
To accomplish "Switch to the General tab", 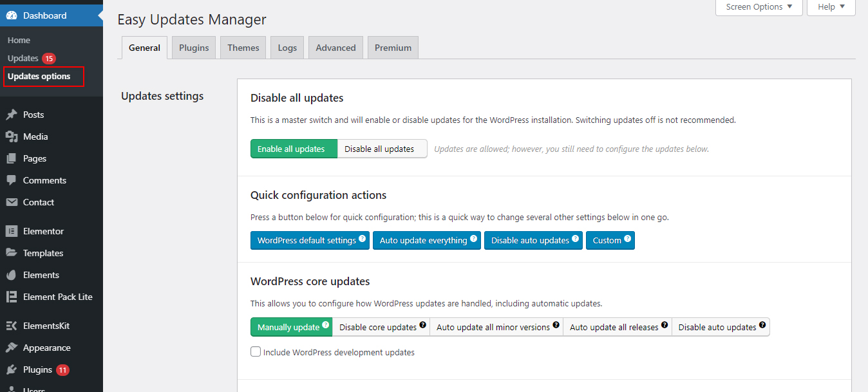I will [x=144, y=48].
